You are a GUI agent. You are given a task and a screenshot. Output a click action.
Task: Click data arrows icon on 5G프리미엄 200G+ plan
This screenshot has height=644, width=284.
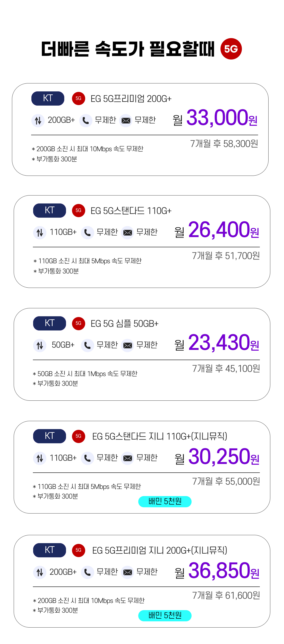[38, 121]
